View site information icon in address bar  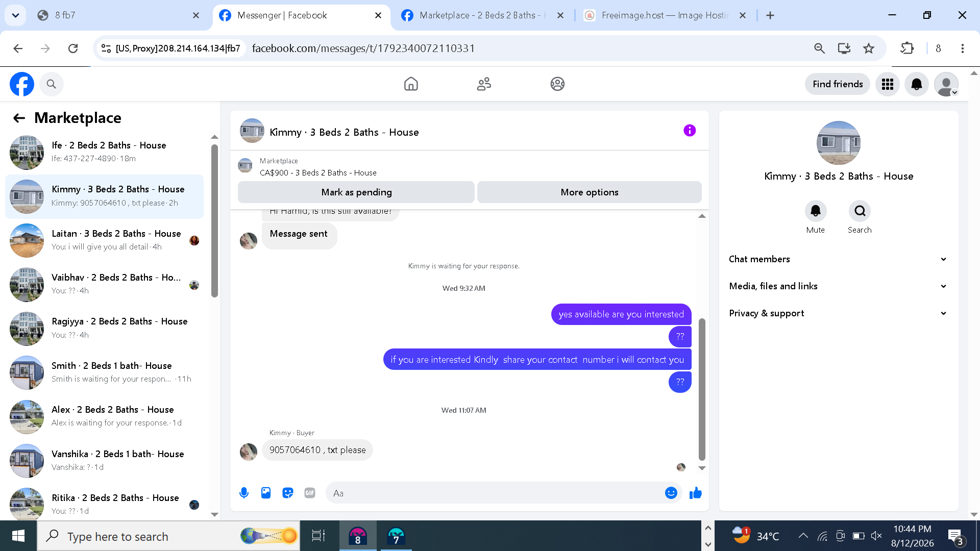click(x=106, y=48)
